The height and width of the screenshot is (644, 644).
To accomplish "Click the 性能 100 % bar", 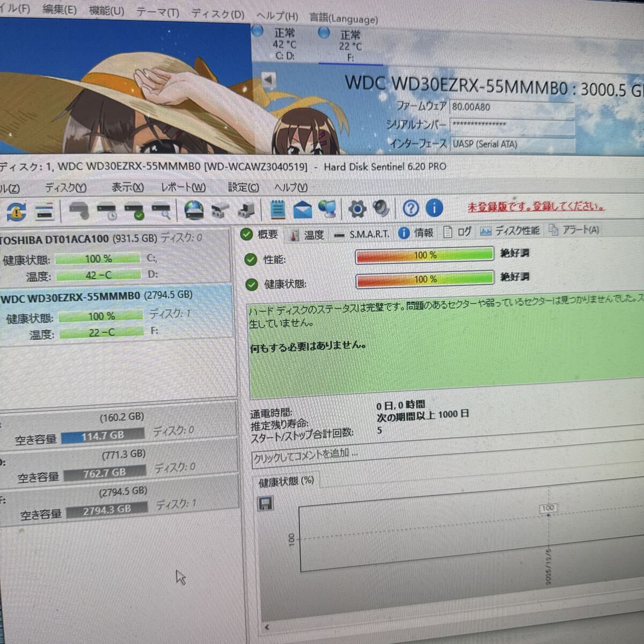I will pos(425,255).
